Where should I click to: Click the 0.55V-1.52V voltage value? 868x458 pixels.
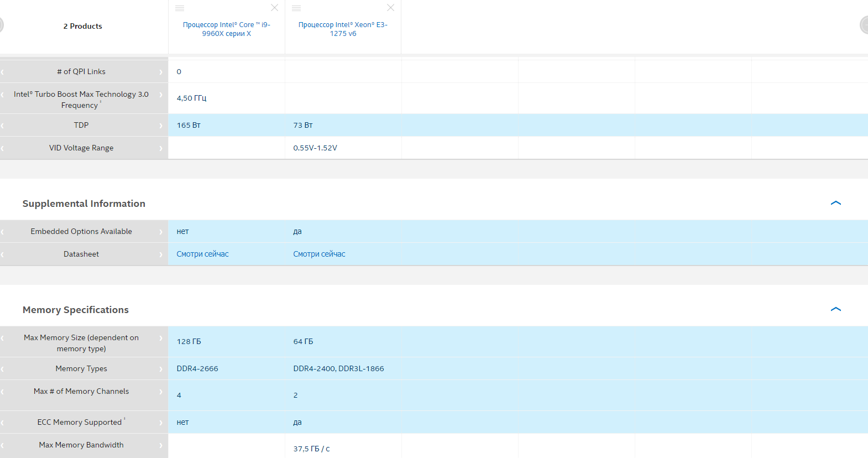coord(315,148)
